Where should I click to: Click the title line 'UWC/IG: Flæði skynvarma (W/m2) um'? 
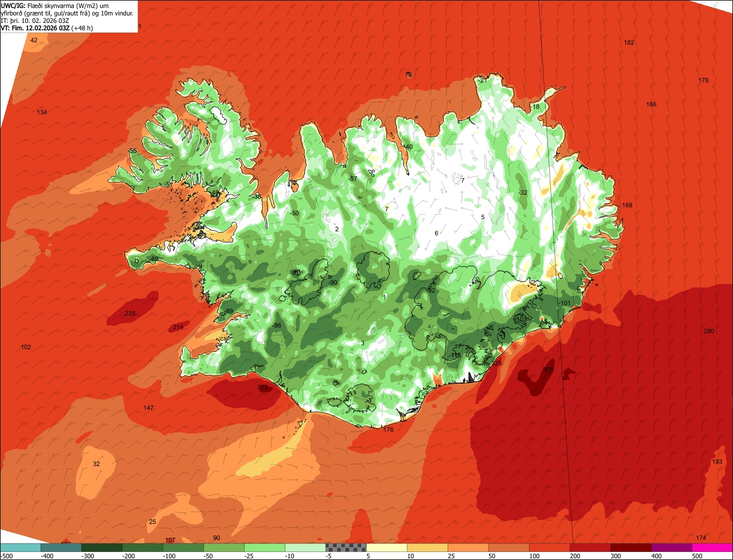point(55,5)
